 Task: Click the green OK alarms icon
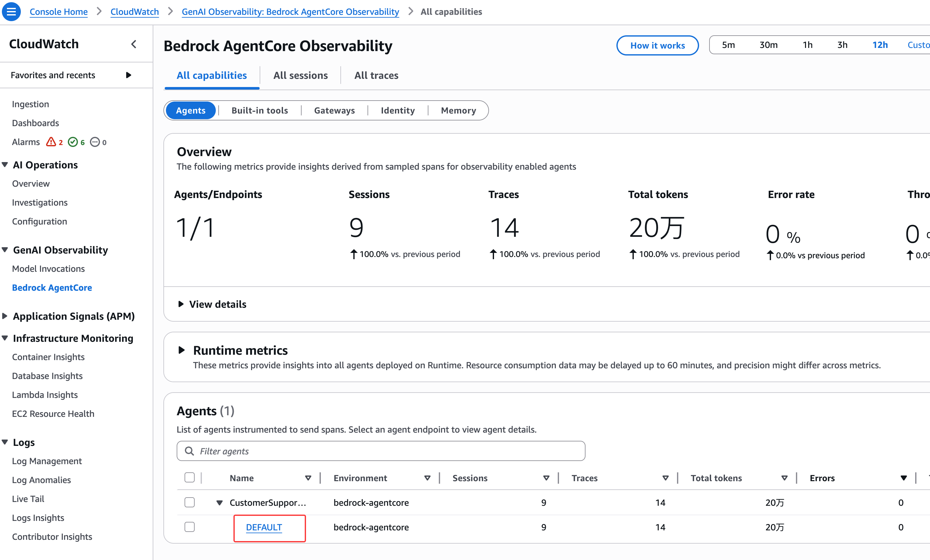click(73, 142)
